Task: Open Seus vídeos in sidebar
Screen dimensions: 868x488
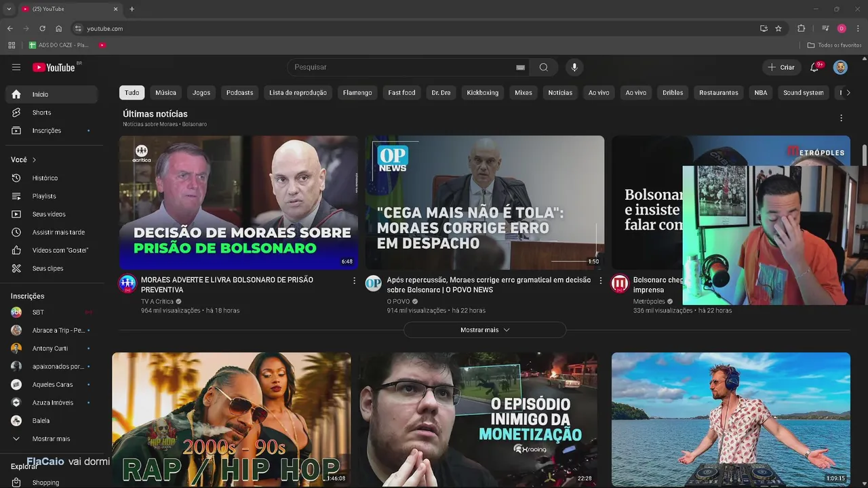Action: pos(51,214)
